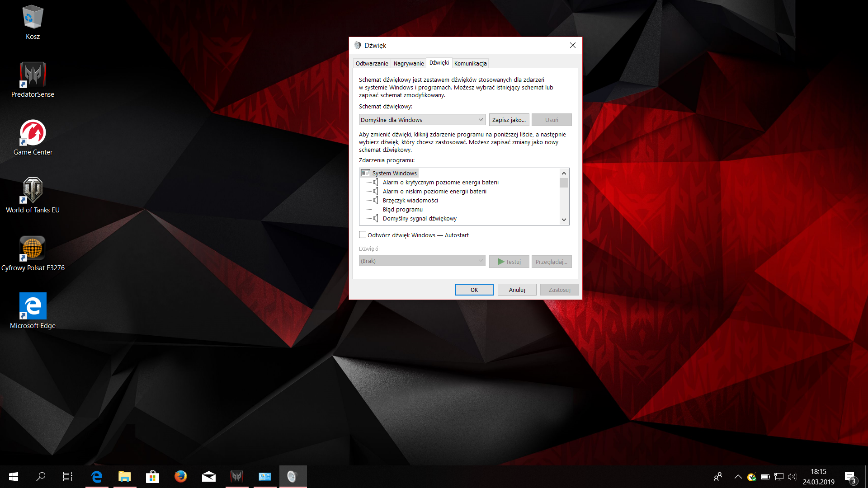
Task: Expand the Schemat dźwiękowy dropdown
Action: click(x=422, y=120)
